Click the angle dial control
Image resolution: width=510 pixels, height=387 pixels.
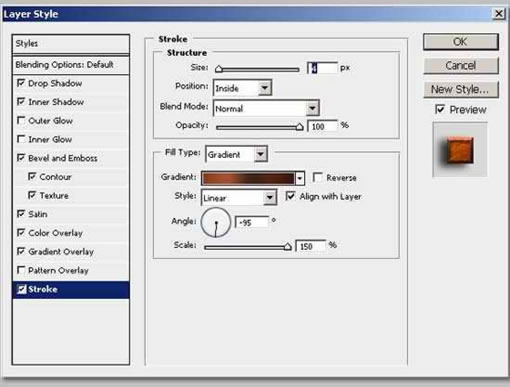click(x=216, y=222)
